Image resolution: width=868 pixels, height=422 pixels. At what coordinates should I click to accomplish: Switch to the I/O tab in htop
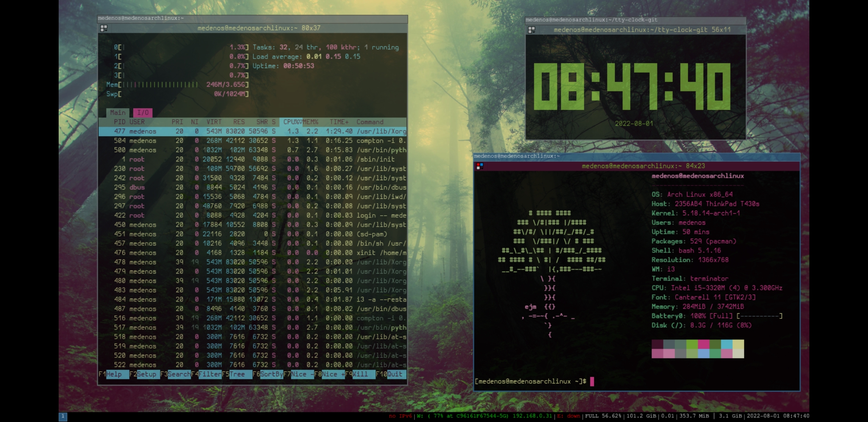(x=142, y=113)
